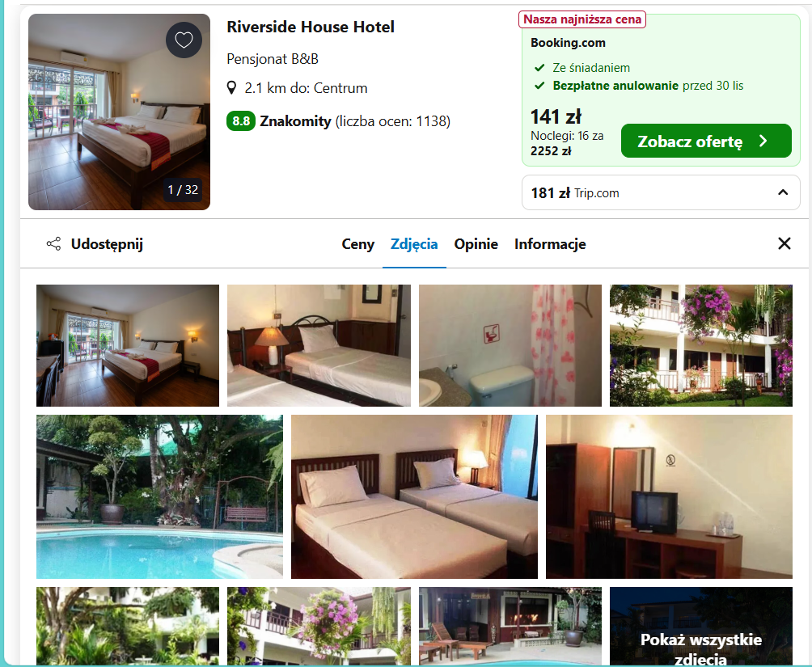Open main hotel image showing 1 / 32
Screen dimensions: 812x667
tap(119, 112)
